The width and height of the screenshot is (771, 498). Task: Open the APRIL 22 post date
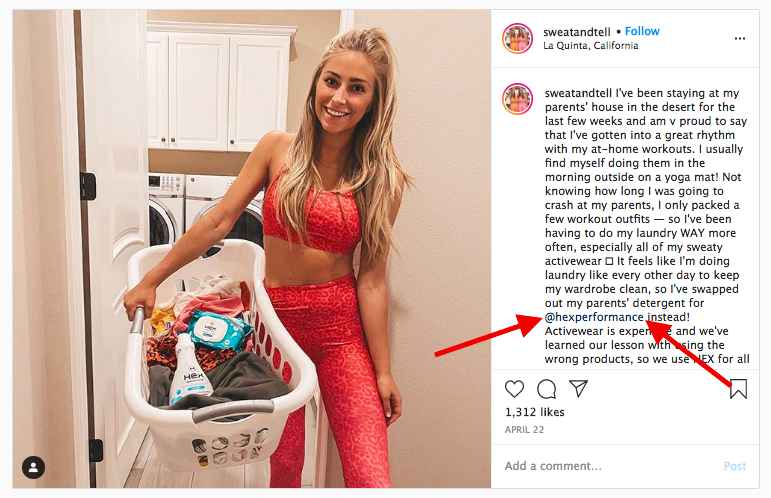point(524,430)
